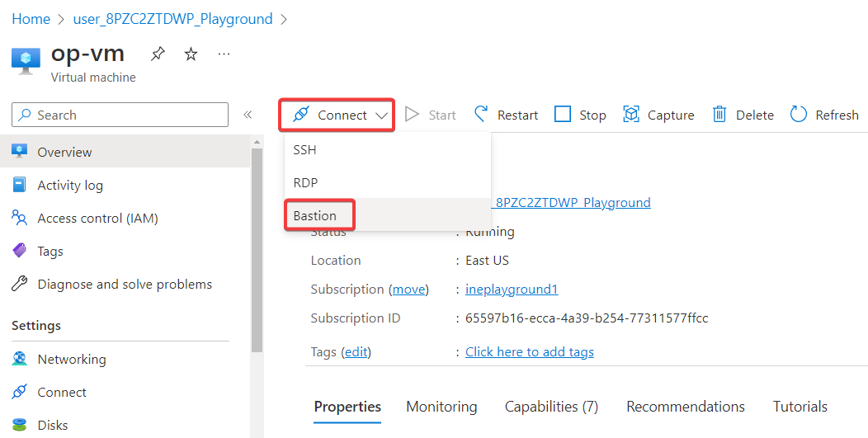Mark op-vm as favorite with star icon
Viewport: 868px width, 438px height.
coord(191,54)
